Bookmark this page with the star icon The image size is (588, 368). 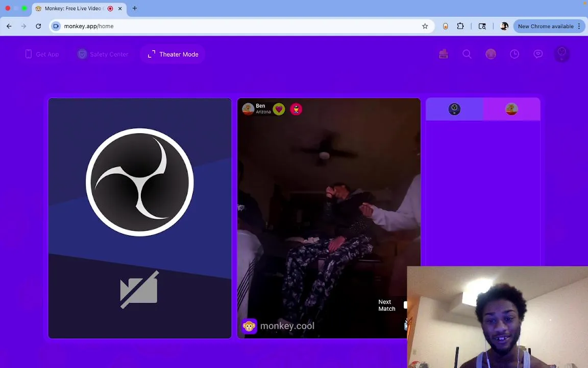coord(425,26)
